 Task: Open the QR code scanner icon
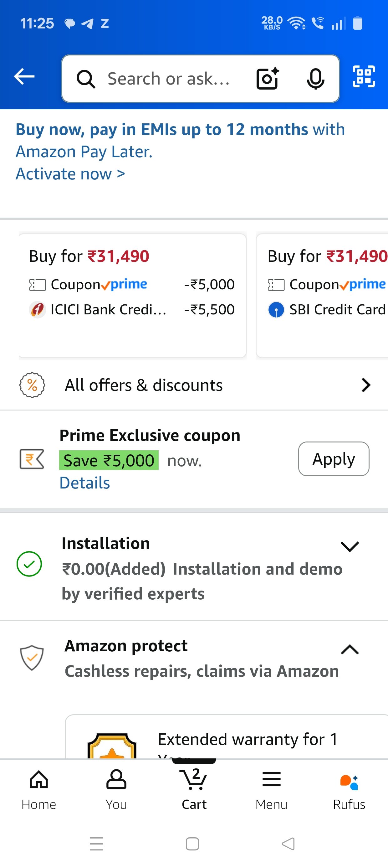click(364, 76)
